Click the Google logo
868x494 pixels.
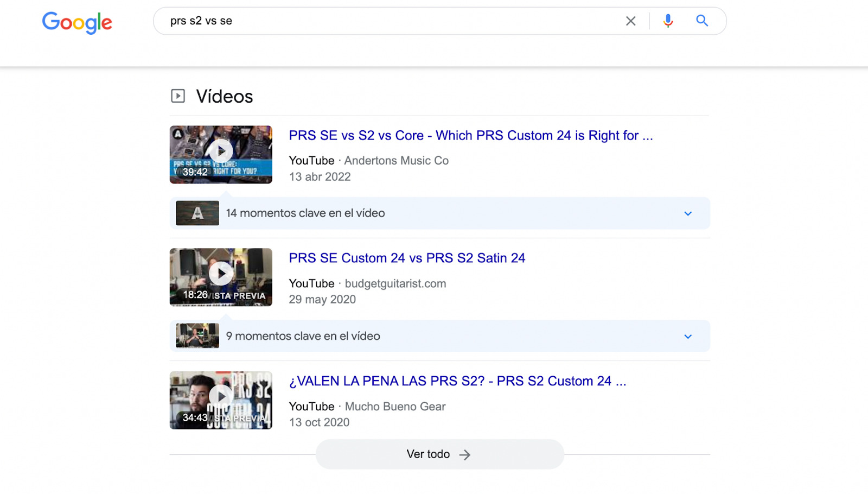pyautogui.click(x=77, y=22)
